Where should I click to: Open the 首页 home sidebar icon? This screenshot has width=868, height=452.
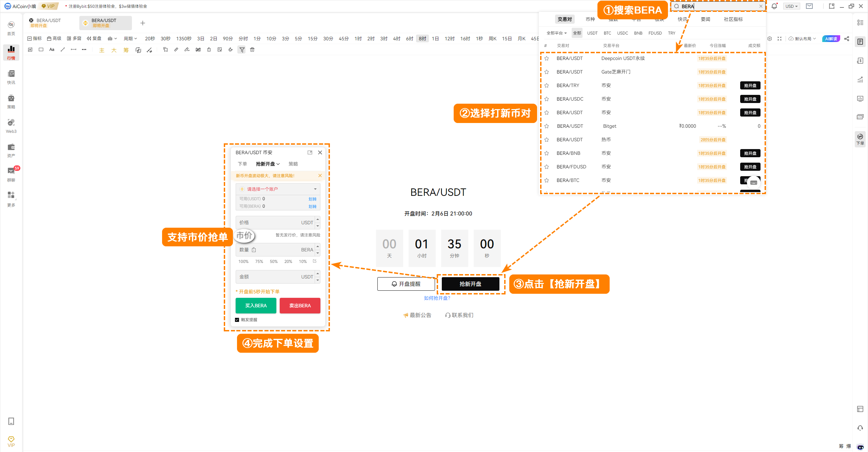pos(11,28)
